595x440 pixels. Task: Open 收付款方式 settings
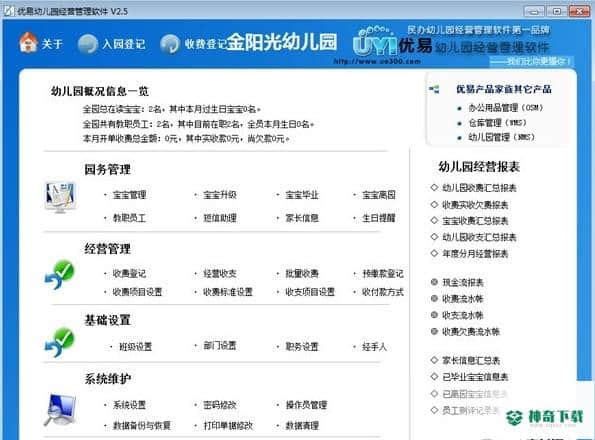click(382, 292)
